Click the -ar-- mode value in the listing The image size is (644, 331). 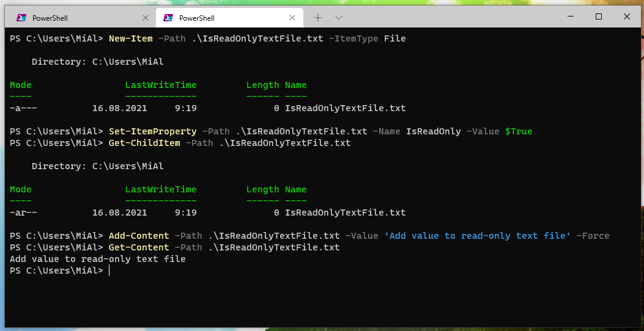23,213
